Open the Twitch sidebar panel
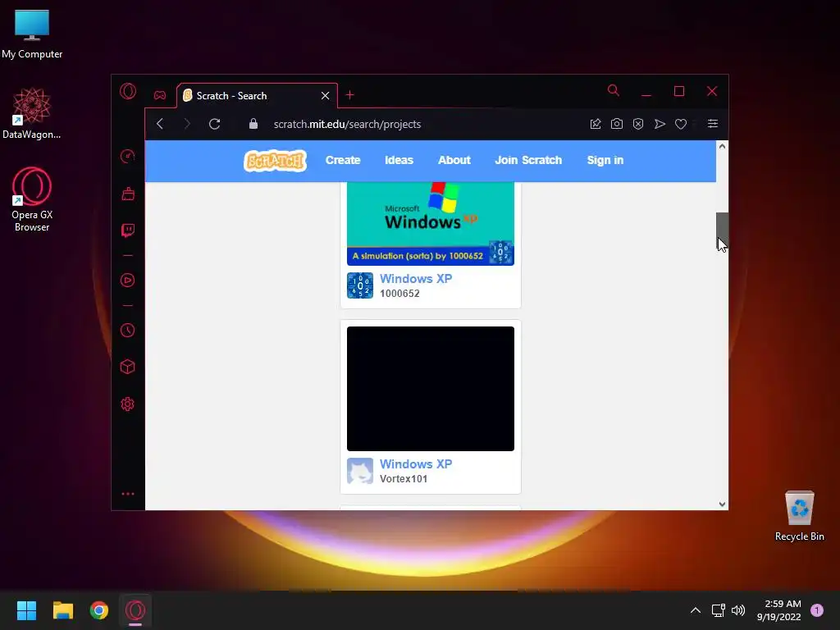The image size is (840, 630). tap(127, 231)
